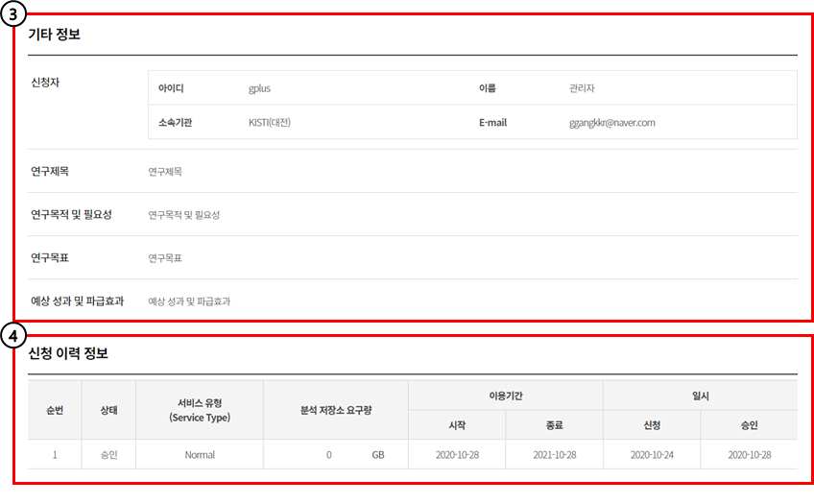Click the 분석 저장소 요구량 column header
814x504 pixels.
[x=335, y=410]
